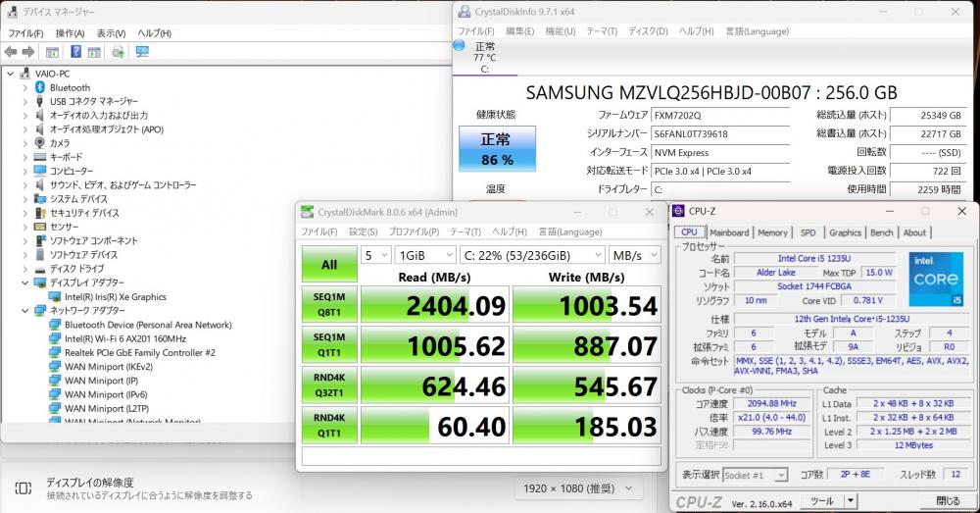
Task: Open 操作(A) menu in Device Manager
Action: coord(70,33)
